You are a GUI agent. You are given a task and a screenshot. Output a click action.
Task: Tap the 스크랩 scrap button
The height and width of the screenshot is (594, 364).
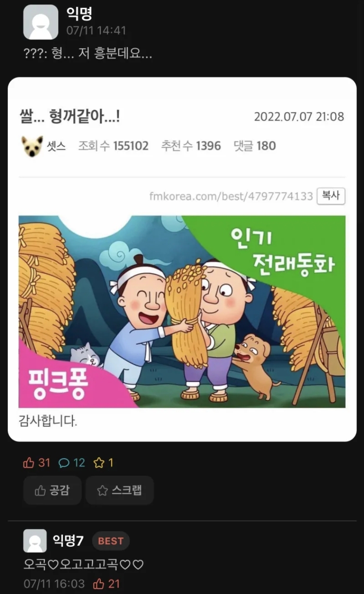point(120,490)
